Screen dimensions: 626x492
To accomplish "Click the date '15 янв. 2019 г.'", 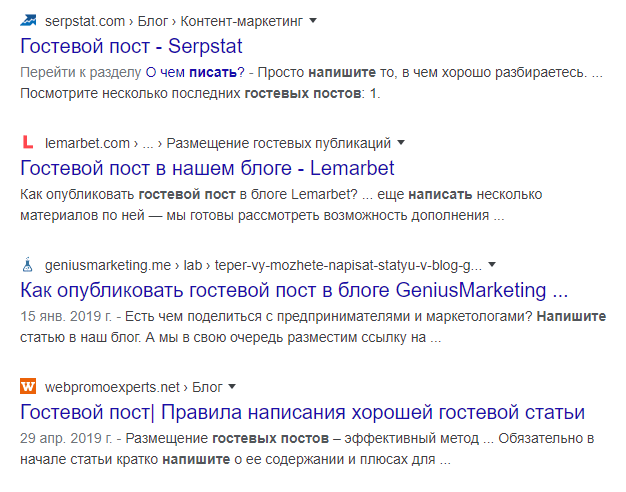I will coord(66,316).
